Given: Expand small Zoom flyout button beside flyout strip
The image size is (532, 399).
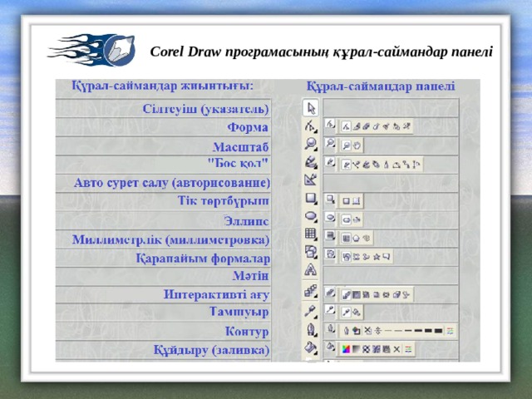Looking at the screenshot, I should [330, 144].
